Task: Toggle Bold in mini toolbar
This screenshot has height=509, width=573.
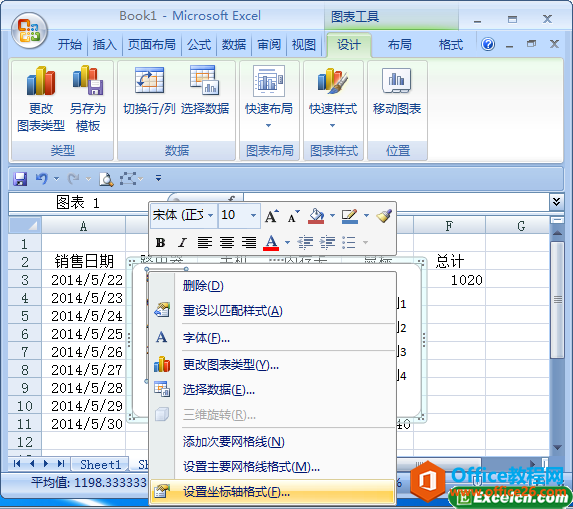Action: point(160,242)
